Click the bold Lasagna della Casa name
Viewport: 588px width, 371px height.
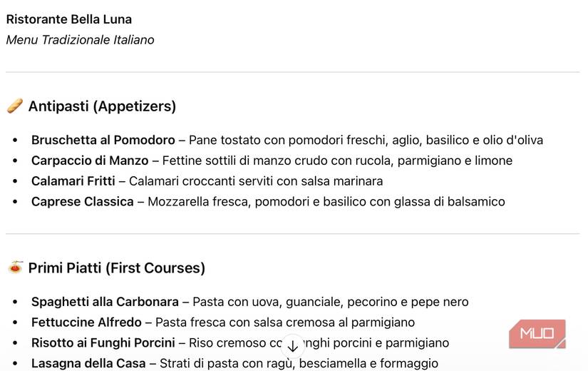click(89, 364)
